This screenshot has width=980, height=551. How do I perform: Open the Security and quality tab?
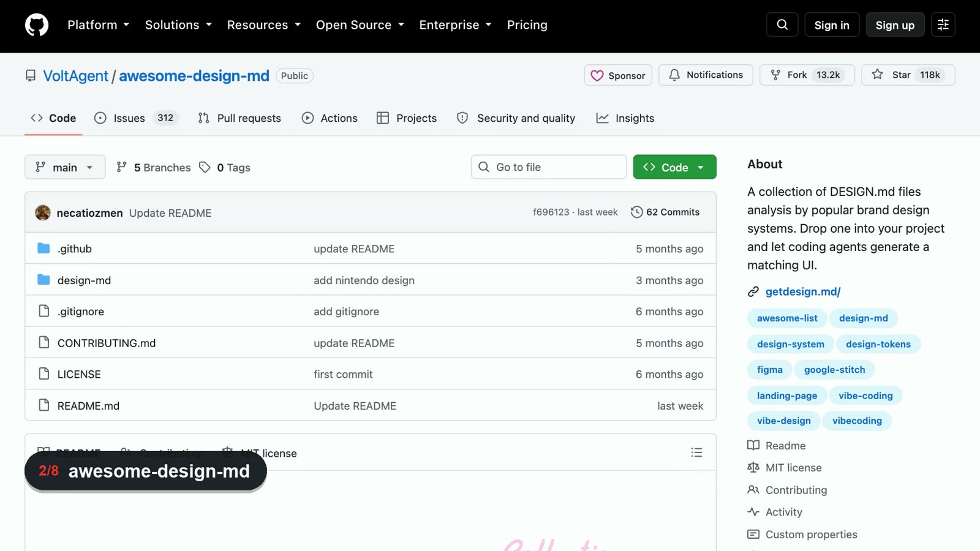[x=516, y=118]
